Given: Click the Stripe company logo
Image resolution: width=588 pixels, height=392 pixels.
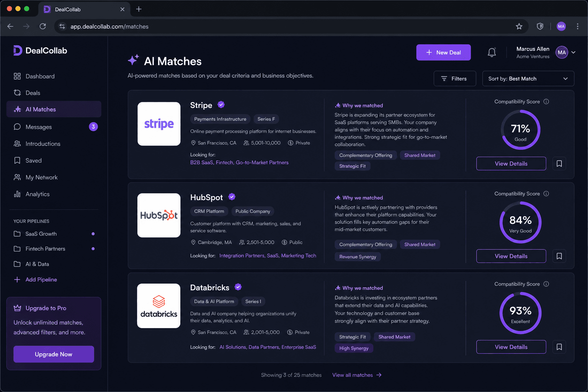Looking at the screenshot, I should [159, 124].
